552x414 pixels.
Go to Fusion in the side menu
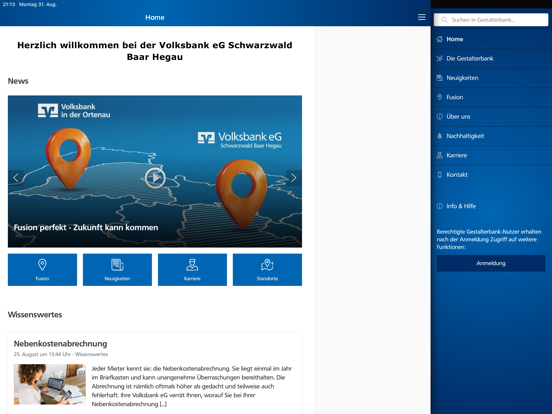click(x=491, y=97)
